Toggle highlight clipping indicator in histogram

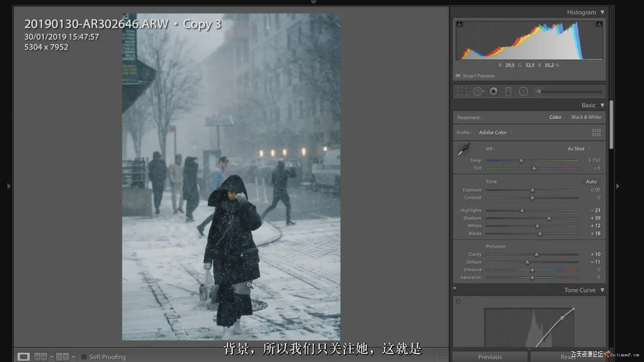click(599, 24)
